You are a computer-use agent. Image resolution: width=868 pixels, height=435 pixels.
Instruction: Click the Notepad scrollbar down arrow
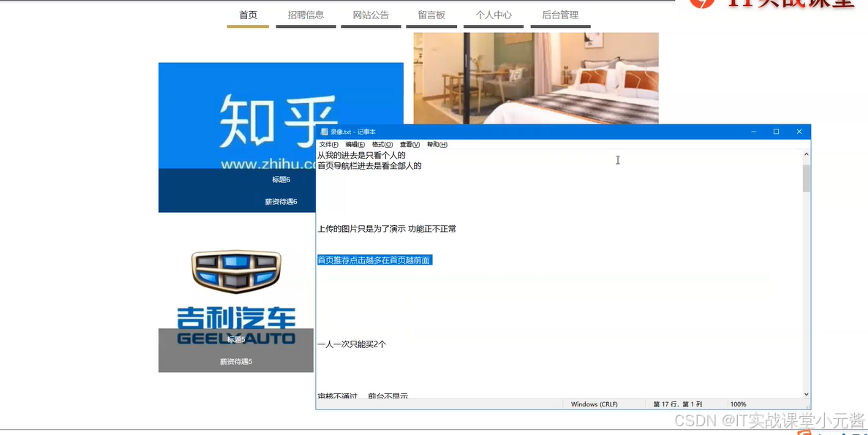(x=806, y=394)
